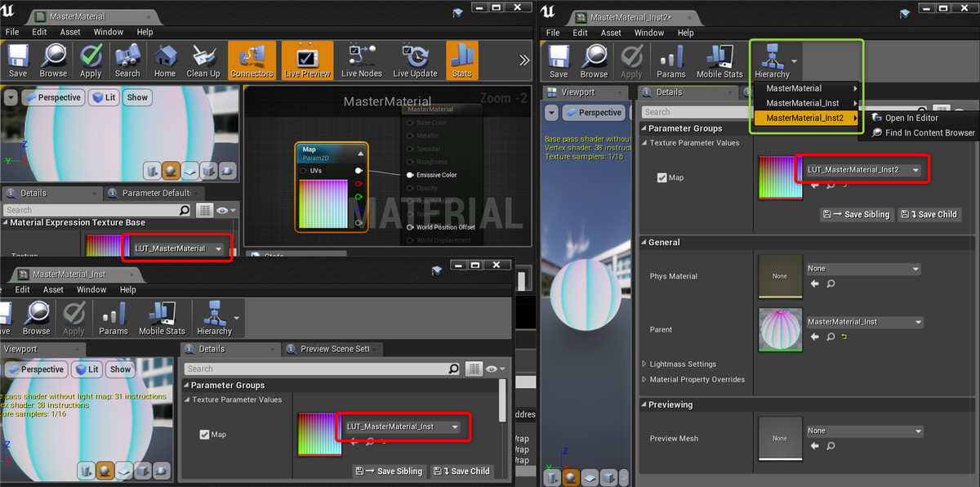Image resolution: width=980 pixels, height=487 pixels.
Task: Open viewport options arrow in MasterMaterial viewport
Action: (10, 97)
